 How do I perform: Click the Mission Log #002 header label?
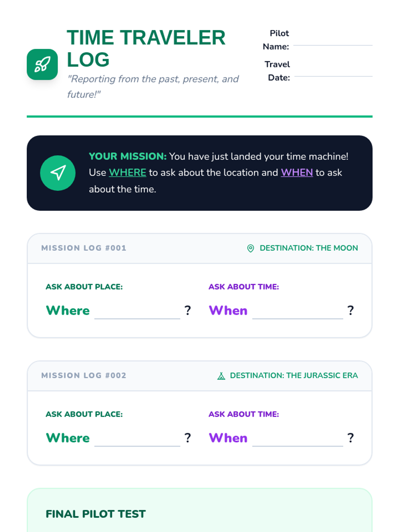coord(84,375)
